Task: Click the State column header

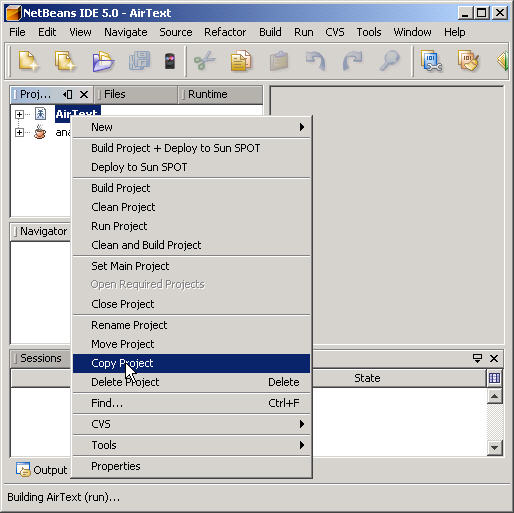Action: click(367, 378)
